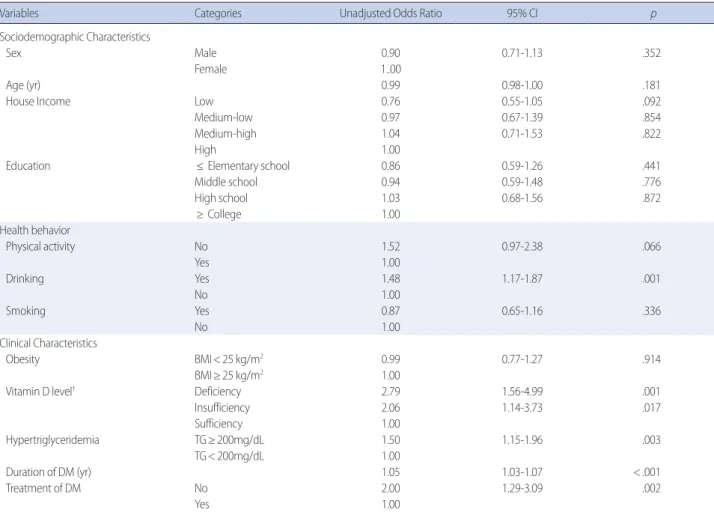Select the 'Physical activity' variable label
714x515 pixels.
point(41,246)
